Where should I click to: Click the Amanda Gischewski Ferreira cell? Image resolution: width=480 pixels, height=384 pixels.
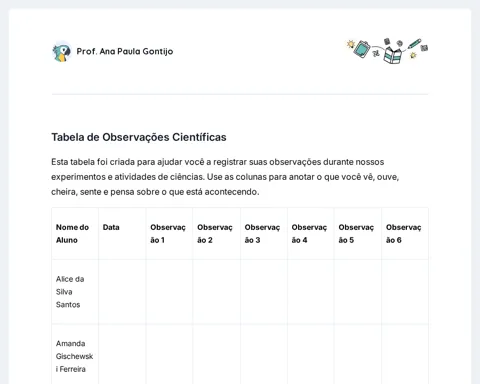tap(75, 356)
